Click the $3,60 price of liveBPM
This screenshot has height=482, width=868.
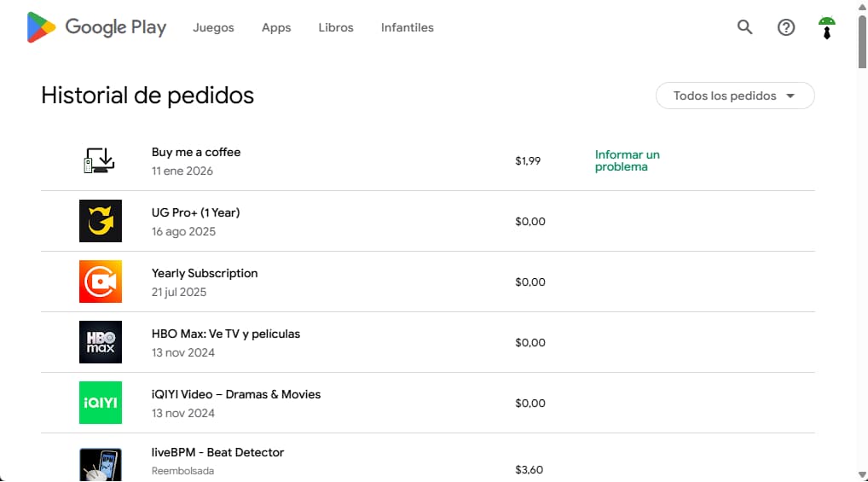(x=529, y=470)
